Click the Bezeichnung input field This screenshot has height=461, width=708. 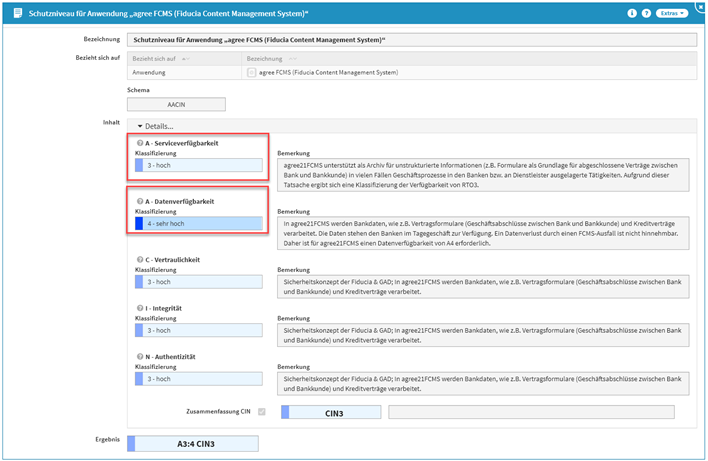tap(412, 40)
